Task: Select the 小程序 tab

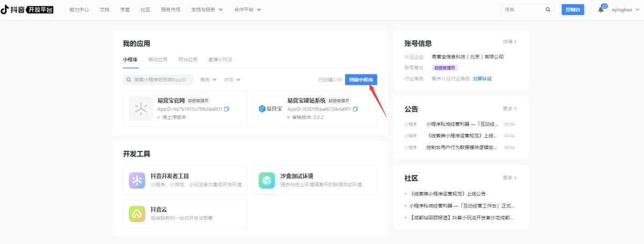Action: 130,60
